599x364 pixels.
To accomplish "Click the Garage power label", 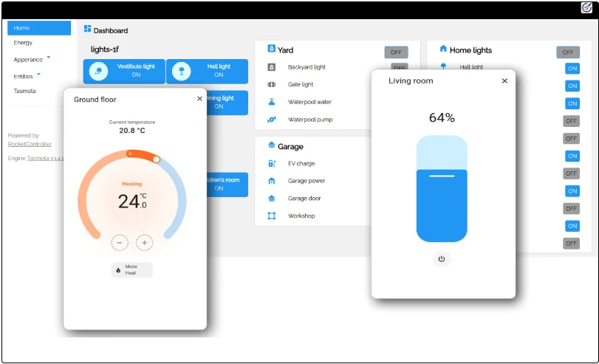I will point(307,181).
